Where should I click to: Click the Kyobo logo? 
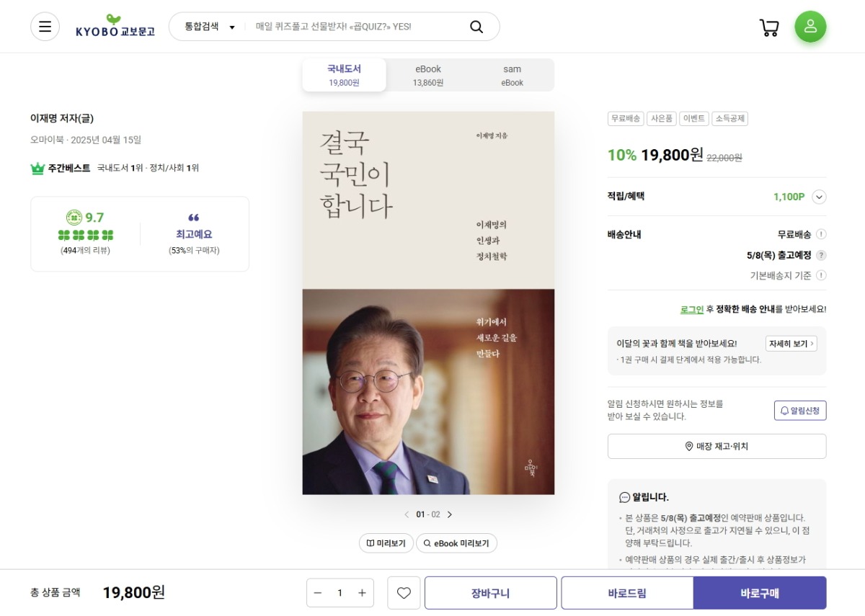tap(115, 27)
